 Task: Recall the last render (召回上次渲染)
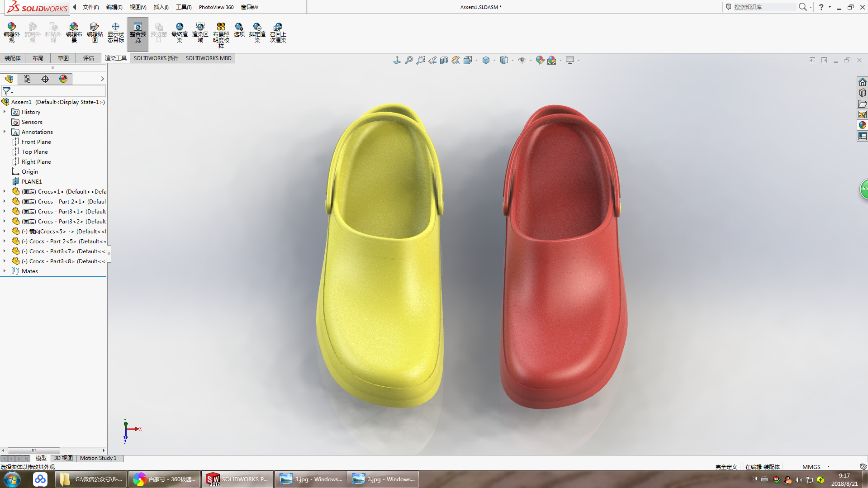[278, 33]
